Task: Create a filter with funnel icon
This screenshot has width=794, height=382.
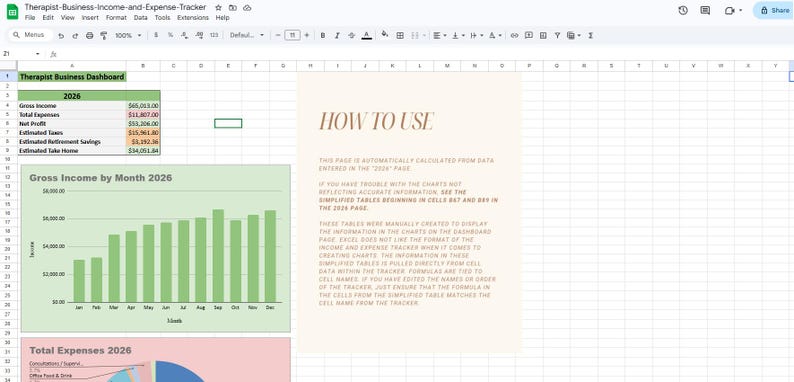Action: coord(557,35)
